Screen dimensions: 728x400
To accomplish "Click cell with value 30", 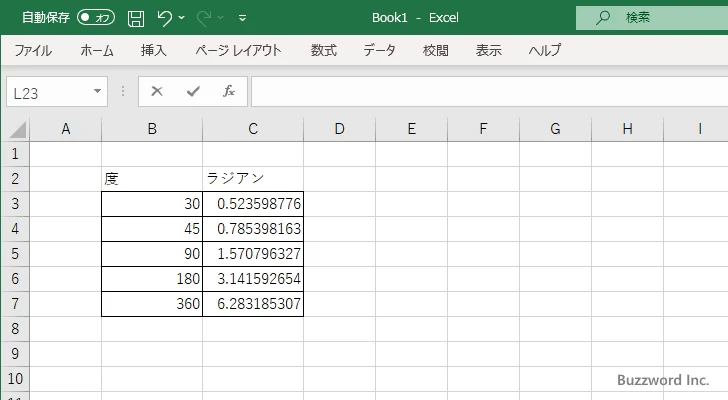I will [x=152, y=204].
